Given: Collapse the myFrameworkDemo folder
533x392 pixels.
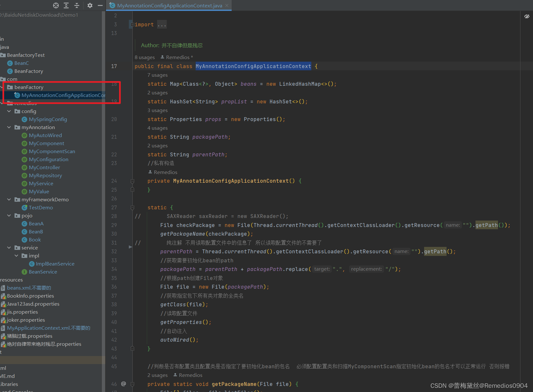Looking at the screenshot, I should tap(9, 200).
